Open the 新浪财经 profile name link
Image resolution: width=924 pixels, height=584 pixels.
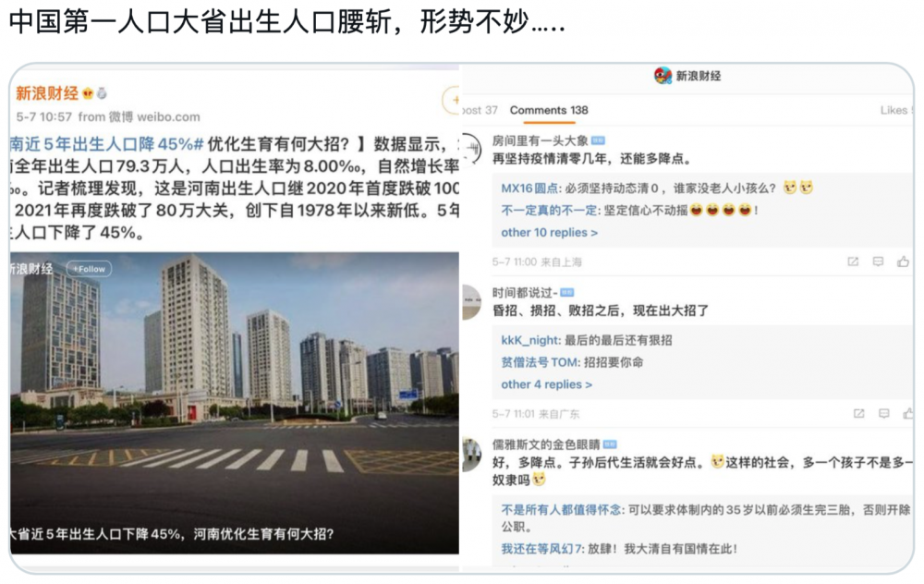pos(46,93)
